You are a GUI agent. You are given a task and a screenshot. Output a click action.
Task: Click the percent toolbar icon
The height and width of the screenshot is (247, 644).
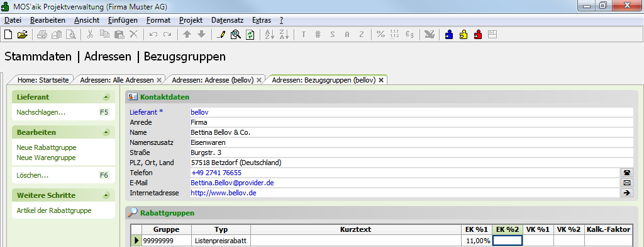pyautogui.click(x=380, y=35)
